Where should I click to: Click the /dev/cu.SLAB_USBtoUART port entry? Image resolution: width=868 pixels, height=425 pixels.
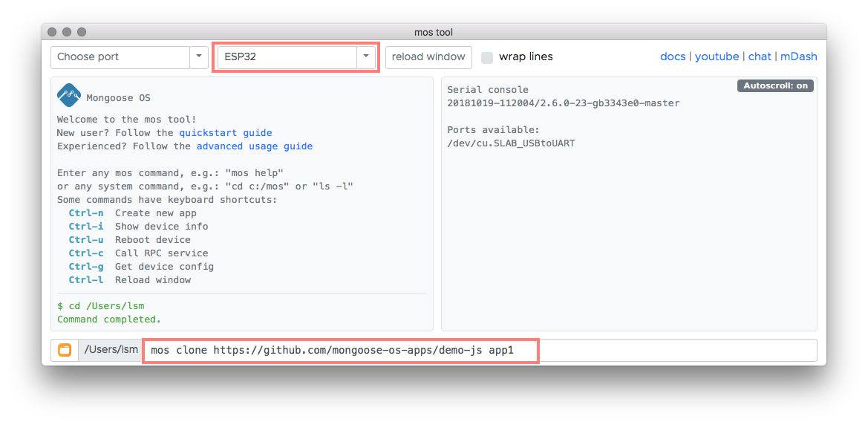click(x=511, y=143)
